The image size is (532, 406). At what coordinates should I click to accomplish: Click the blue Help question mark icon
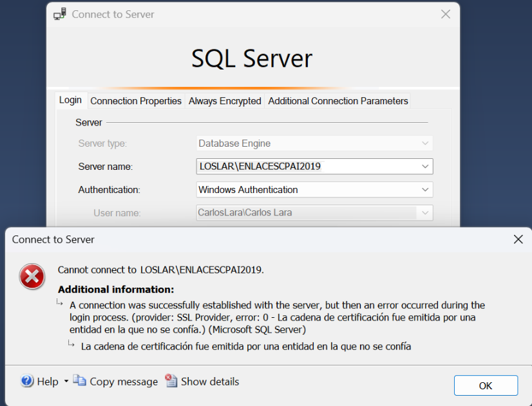click(27, 381)
